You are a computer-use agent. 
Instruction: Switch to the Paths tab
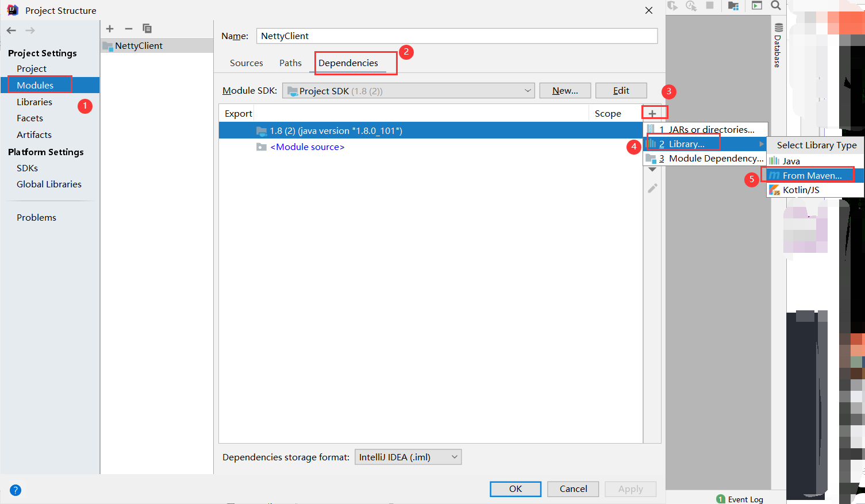[x=290, y=63]
